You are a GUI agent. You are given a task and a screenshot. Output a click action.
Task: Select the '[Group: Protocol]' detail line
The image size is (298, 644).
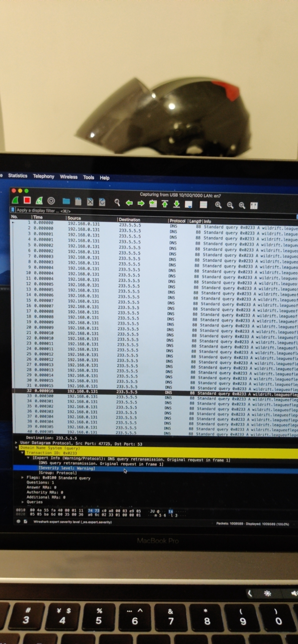coord(58,473)
